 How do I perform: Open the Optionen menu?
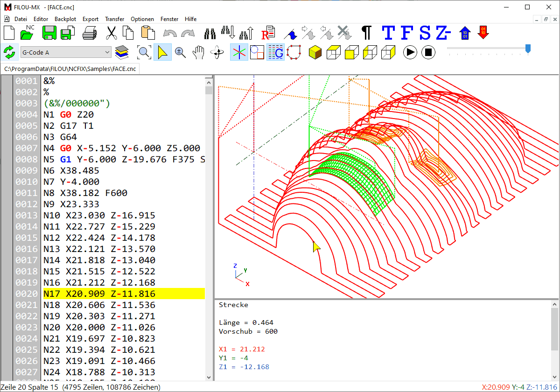142,19
